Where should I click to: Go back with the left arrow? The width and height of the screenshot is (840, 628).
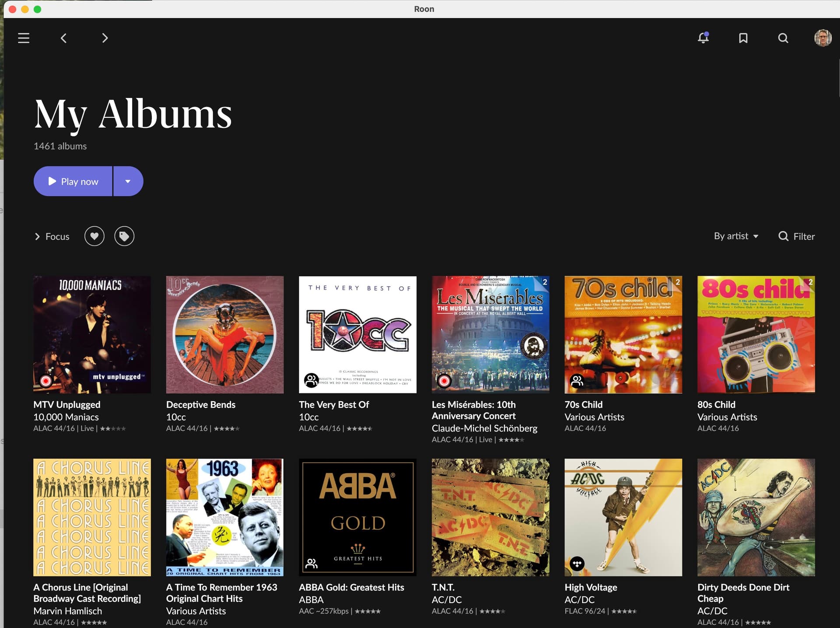(x=64, y=38)
